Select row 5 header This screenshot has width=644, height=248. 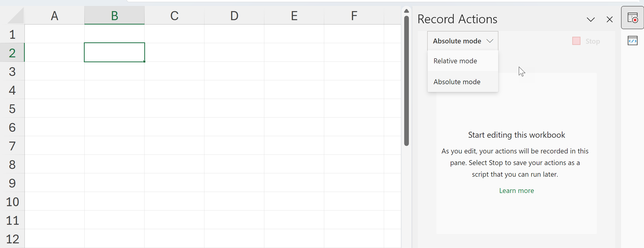coord(12,109)
